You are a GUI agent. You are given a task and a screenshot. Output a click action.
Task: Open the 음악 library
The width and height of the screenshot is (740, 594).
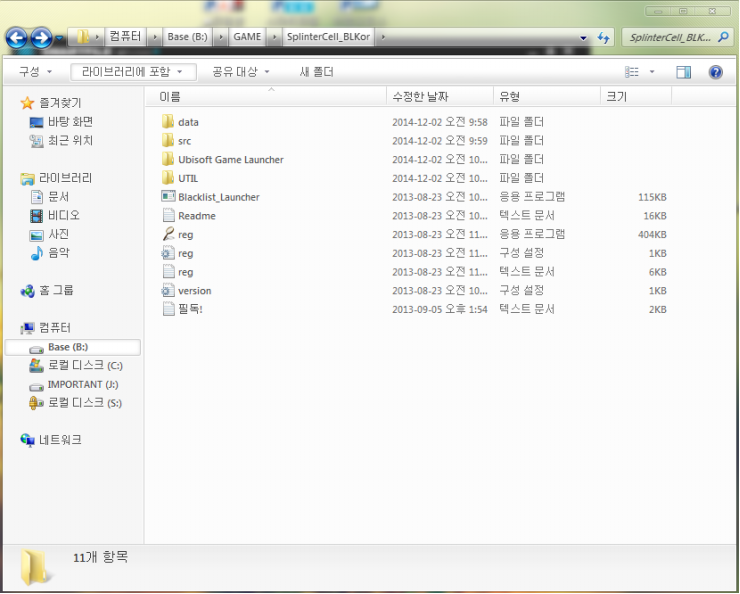(50, 252)
